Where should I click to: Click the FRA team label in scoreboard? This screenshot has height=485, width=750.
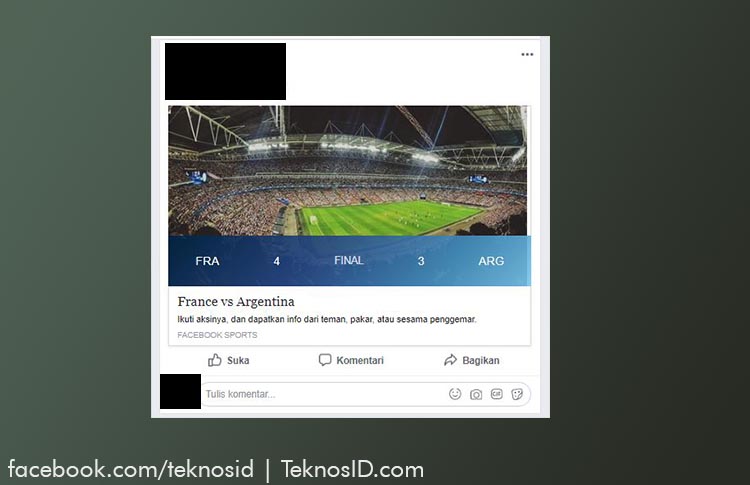pyautogui.click(x=207, y=261)
